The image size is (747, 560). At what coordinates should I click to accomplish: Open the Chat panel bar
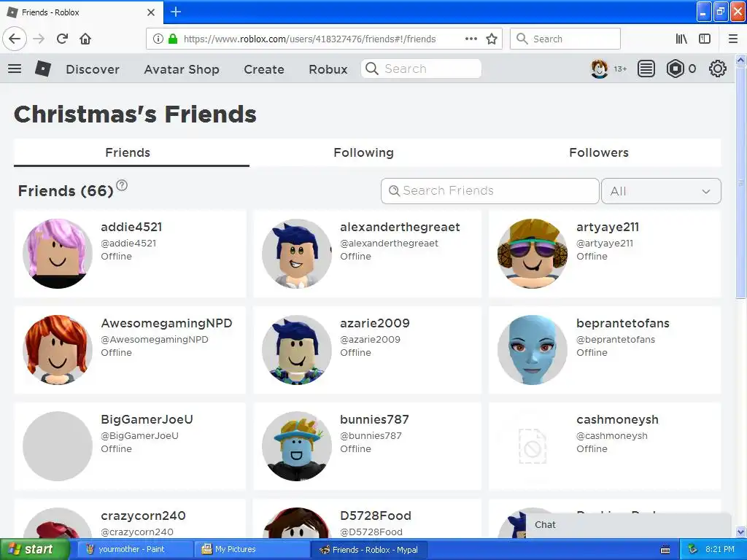pos(628,525)
